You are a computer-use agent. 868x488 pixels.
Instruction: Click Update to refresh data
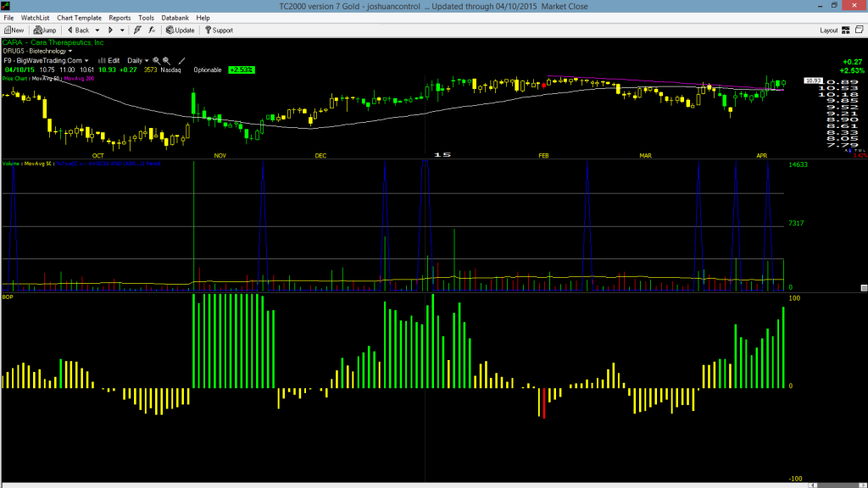click(181, 30)
